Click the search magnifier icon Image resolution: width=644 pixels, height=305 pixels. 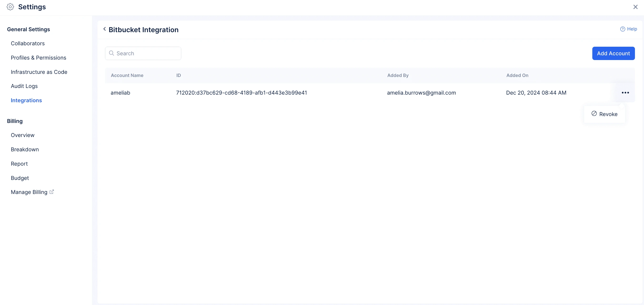(x=111, y=53)
